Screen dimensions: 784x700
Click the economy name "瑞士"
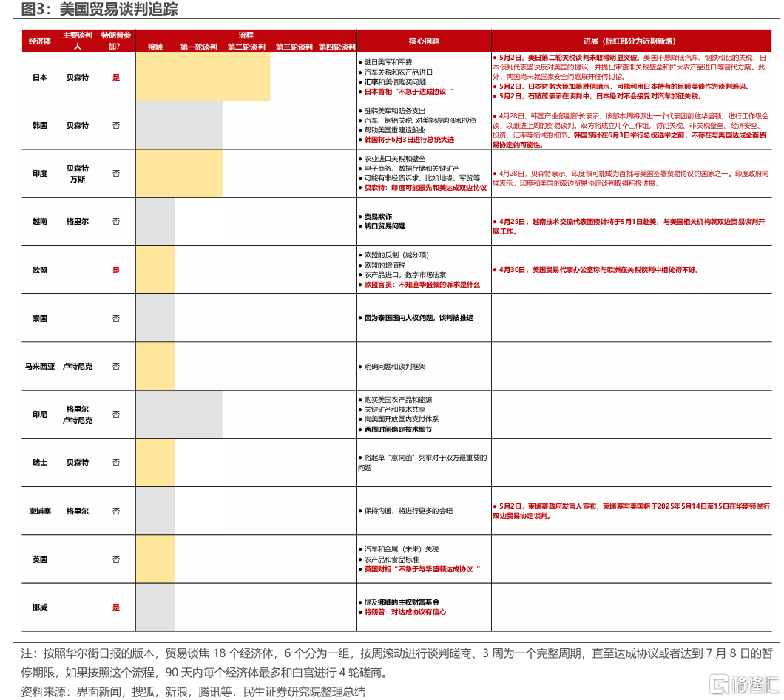pyautogui.click(x=40, y=463)
